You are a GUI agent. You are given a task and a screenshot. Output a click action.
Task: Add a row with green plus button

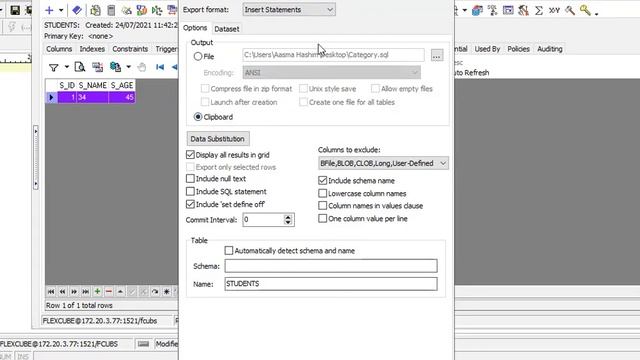point(97,291)
